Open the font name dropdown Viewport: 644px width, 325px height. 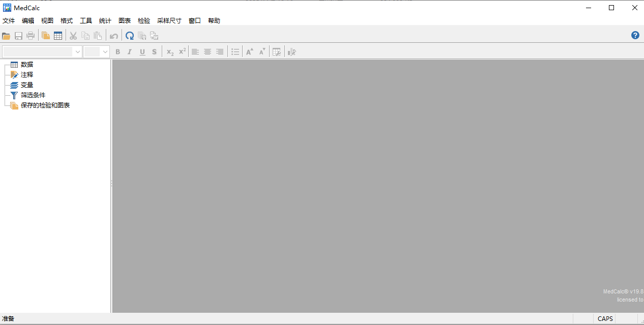coord(78,51)
